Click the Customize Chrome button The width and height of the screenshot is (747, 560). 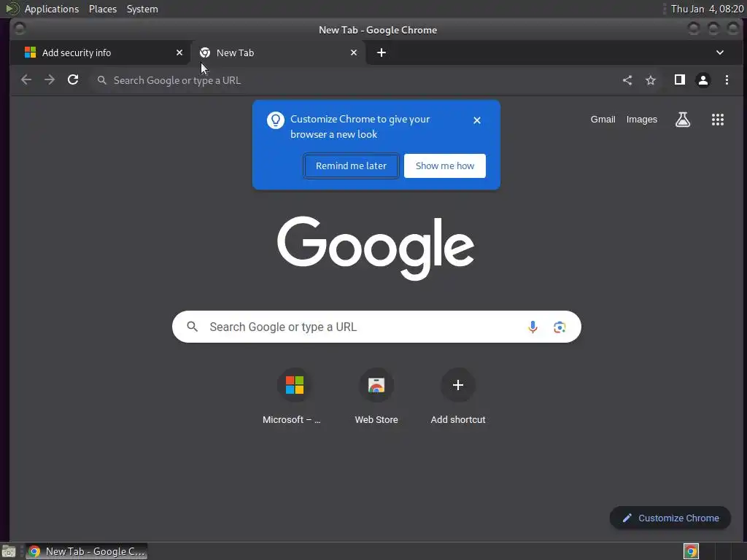click(x=670, y=518)
